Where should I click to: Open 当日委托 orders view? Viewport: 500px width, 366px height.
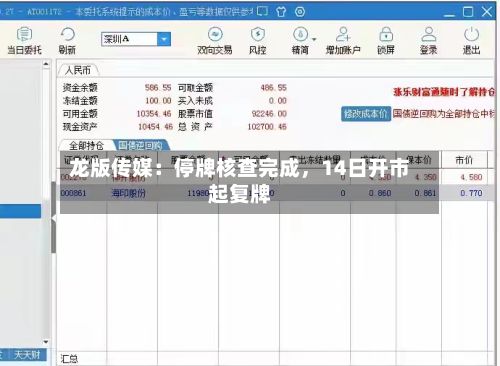coord(24,41)
